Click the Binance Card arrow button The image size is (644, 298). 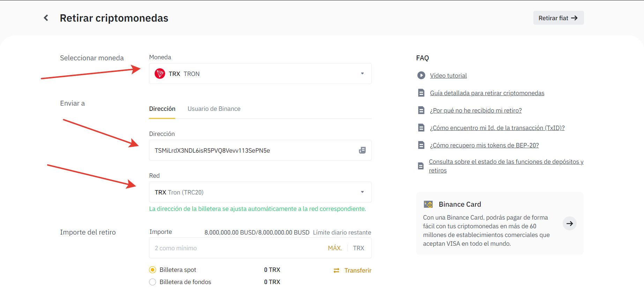click(x=570, y=223)
